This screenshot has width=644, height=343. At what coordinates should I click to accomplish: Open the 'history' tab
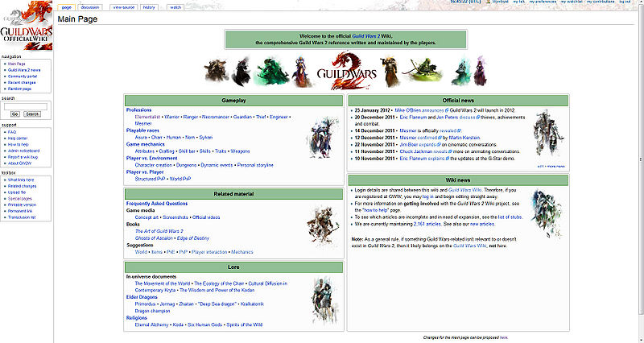(x=149, y=7)
